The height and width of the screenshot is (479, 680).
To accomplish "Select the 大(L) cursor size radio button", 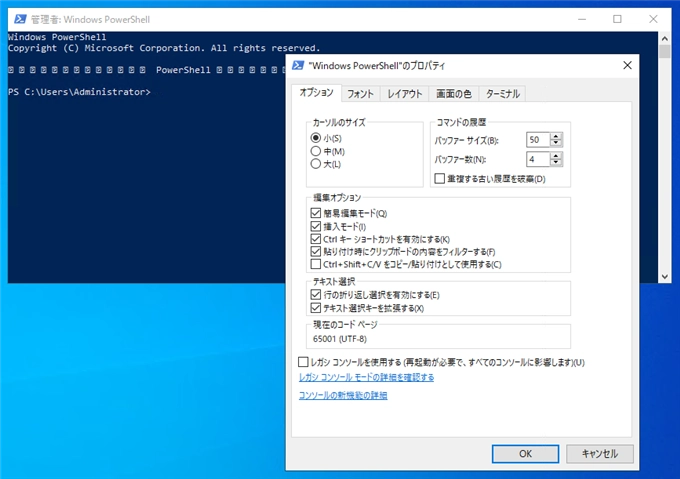I will (x=316, y=163).
